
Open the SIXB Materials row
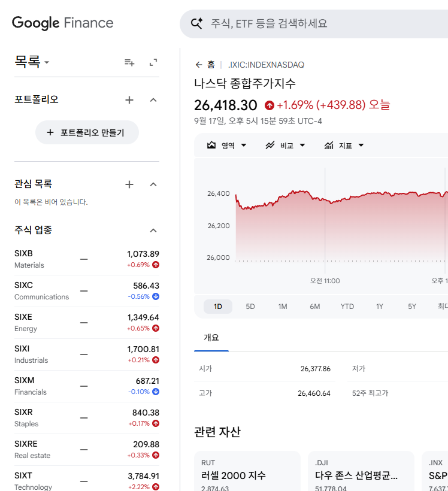point(87,259)
